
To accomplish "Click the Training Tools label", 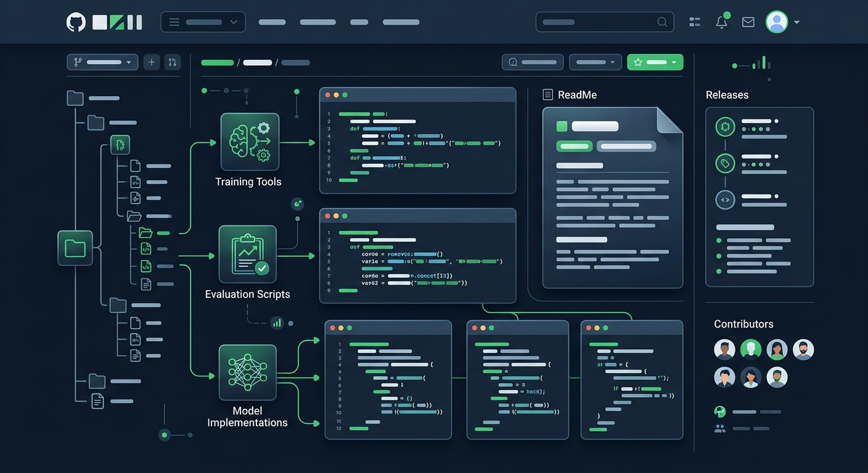I will tap(248, 182).
